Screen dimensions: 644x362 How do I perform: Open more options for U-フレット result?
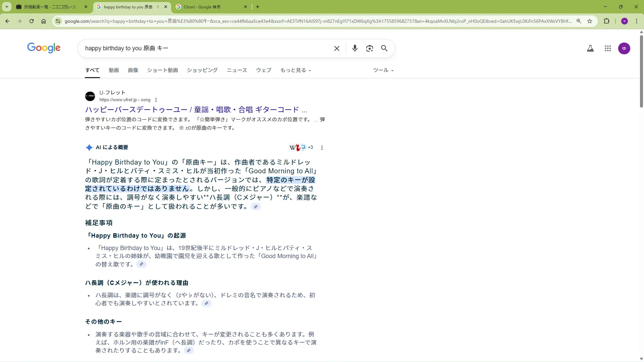(156, 100)
